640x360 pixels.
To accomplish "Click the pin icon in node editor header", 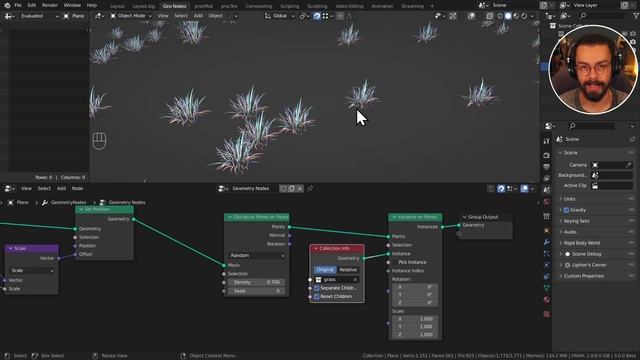I will pos(310,189).
